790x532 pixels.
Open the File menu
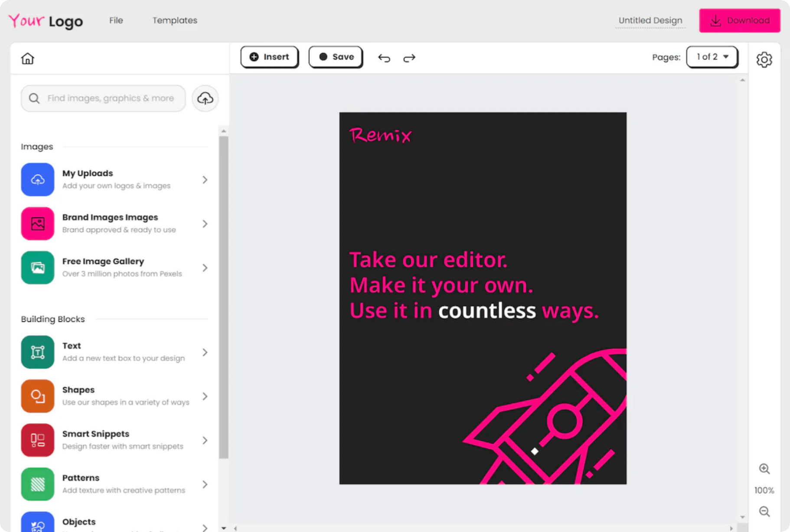tap(116, 20)
